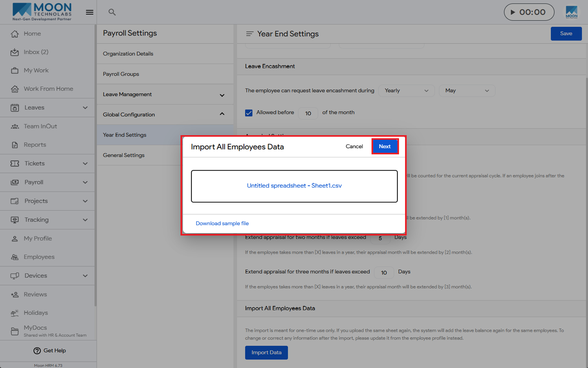Open Payroll Groups settings
This screenshot has height=368, width=588.
pyautogui.click(x=165, y=74)
